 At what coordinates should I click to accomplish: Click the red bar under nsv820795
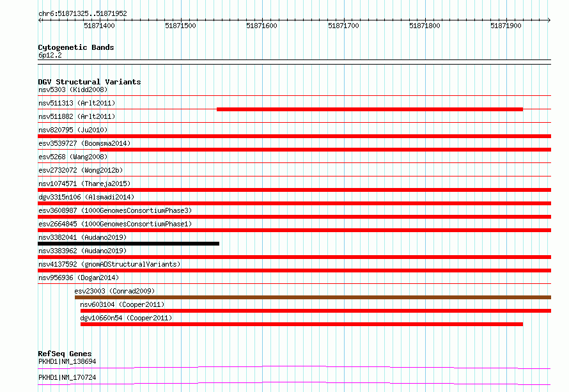pyautogui.click(x=294, y=136)
